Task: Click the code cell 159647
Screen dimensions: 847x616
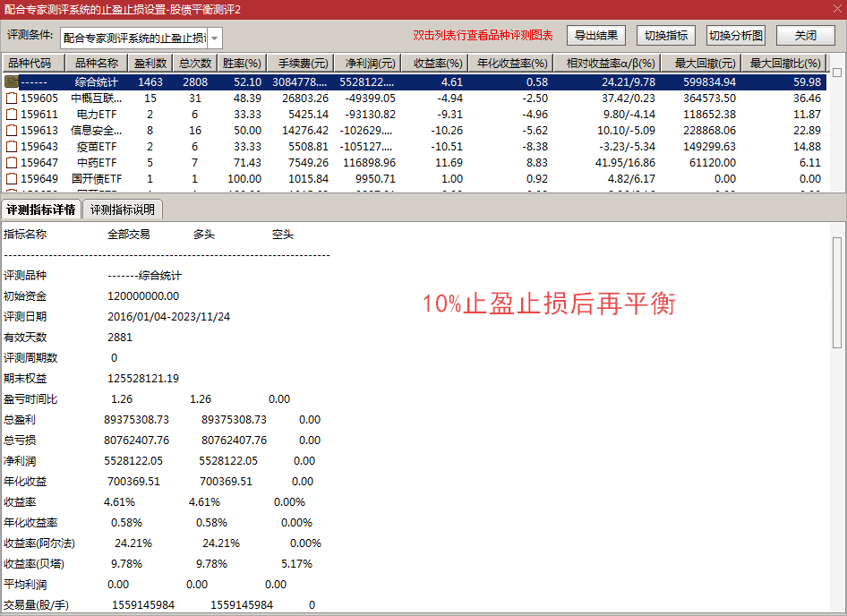Action: click(39, 163)
